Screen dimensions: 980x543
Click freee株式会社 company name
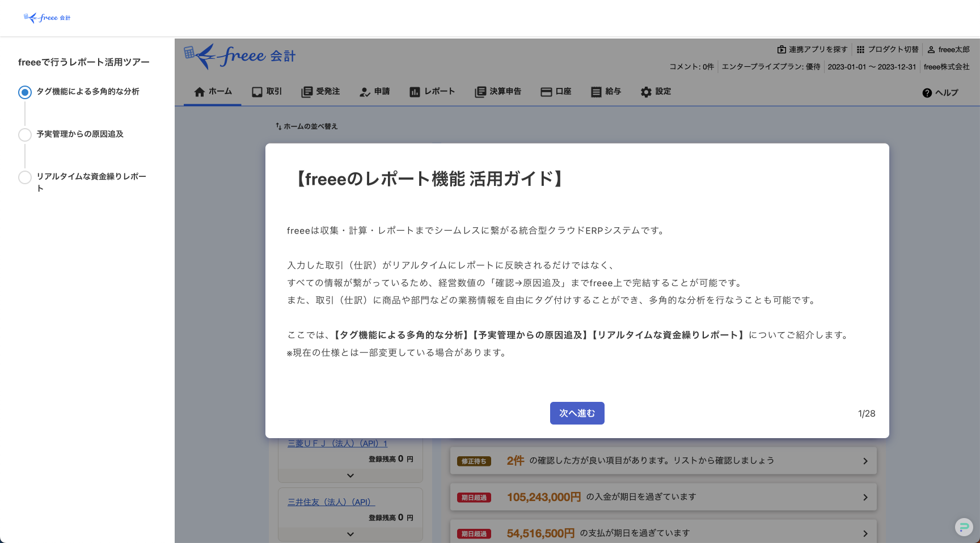point(947,67)
